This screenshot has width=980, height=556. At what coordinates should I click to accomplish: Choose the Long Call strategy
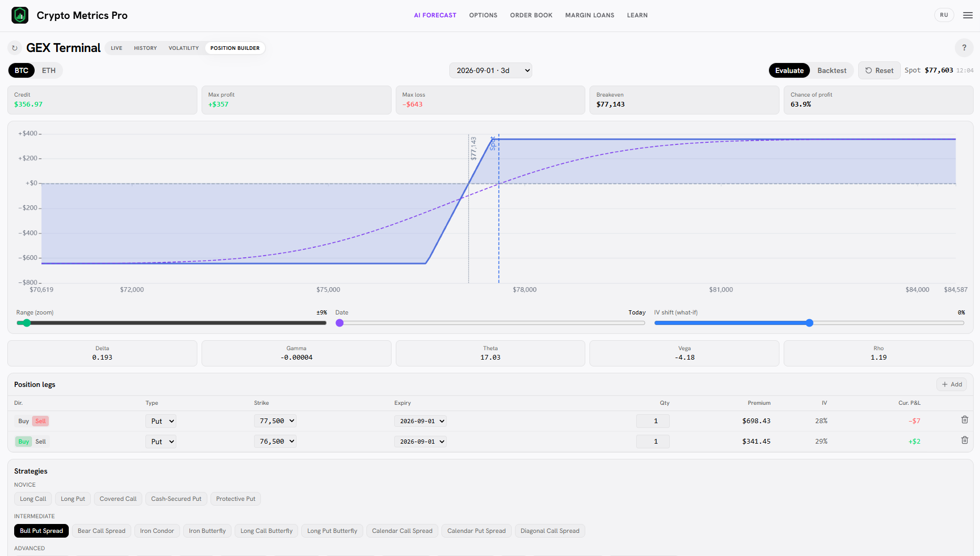point(33,499)
